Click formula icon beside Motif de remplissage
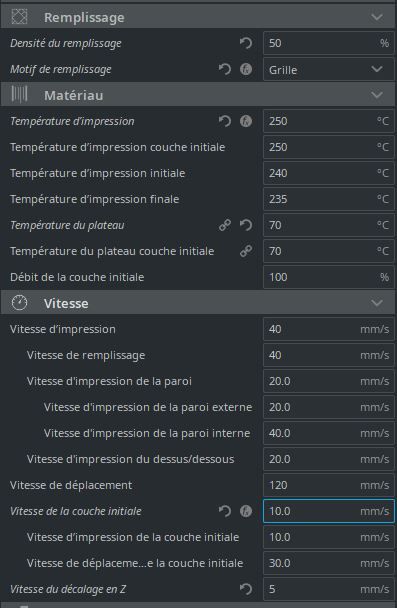Screen dimensions: 397x608 [246, 69]
